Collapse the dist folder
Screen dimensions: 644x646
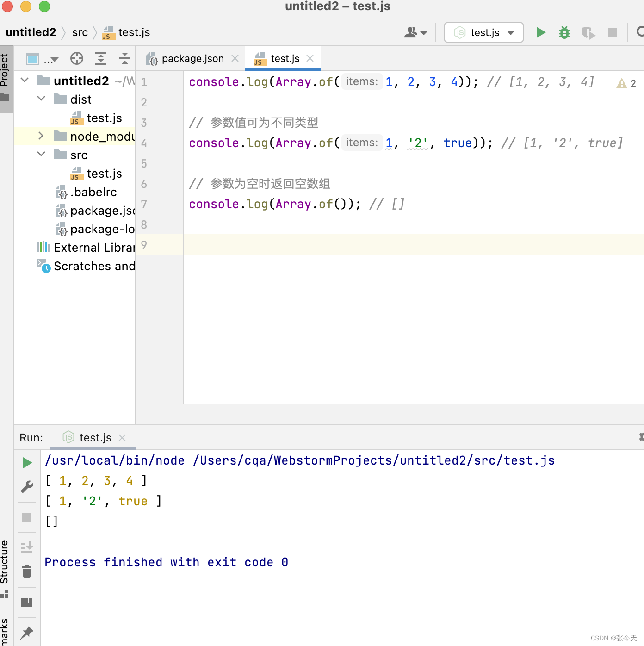[41, 99]
